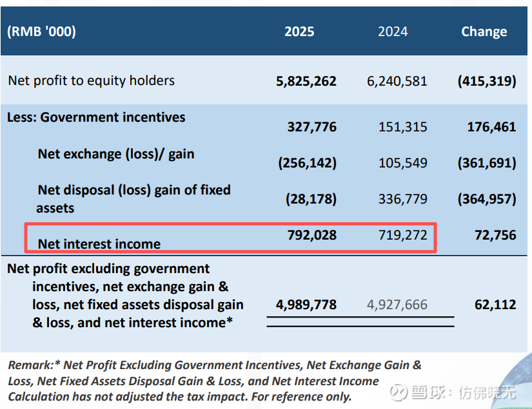Screen dimensions: 532x409
Task: Select the value 336,779
Action: tap(403, 199)
